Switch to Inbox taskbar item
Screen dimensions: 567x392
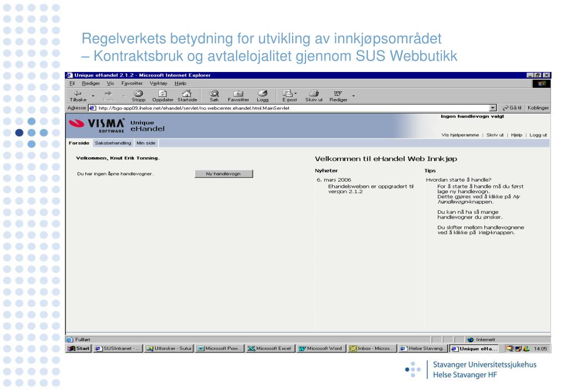point(372,349)
